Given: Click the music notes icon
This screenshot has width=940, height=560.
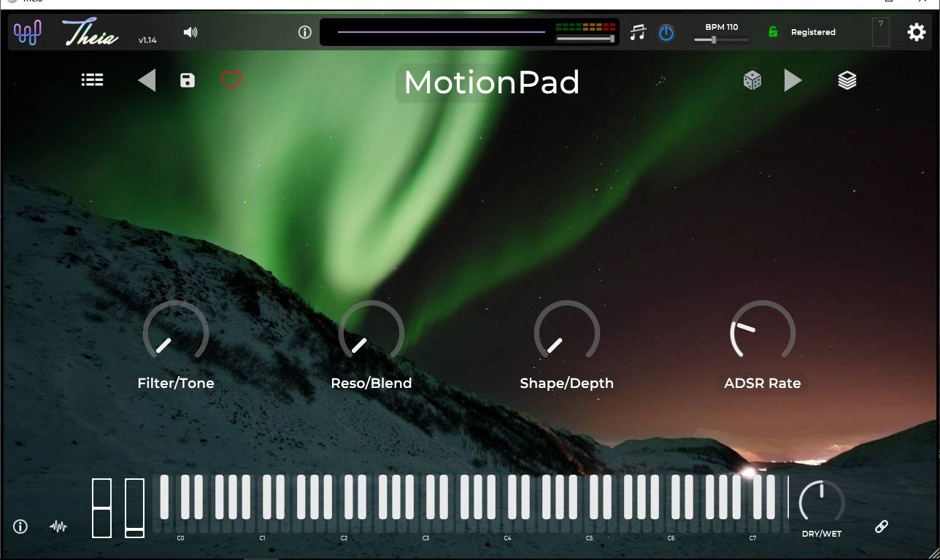Looking at the screenshot, I should point(638,32).
